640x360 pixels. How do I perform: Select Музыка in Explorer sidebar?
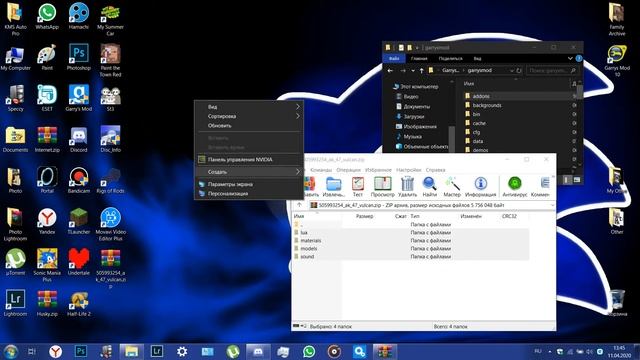[413, 137]
